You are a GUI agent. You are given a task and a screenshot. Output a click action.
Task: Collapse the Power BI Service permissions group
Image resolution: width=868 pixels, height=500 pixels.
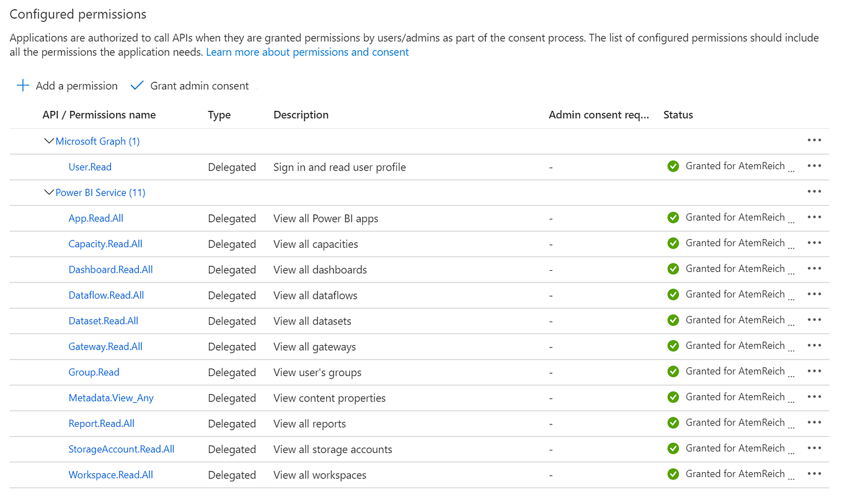point(49,193)
